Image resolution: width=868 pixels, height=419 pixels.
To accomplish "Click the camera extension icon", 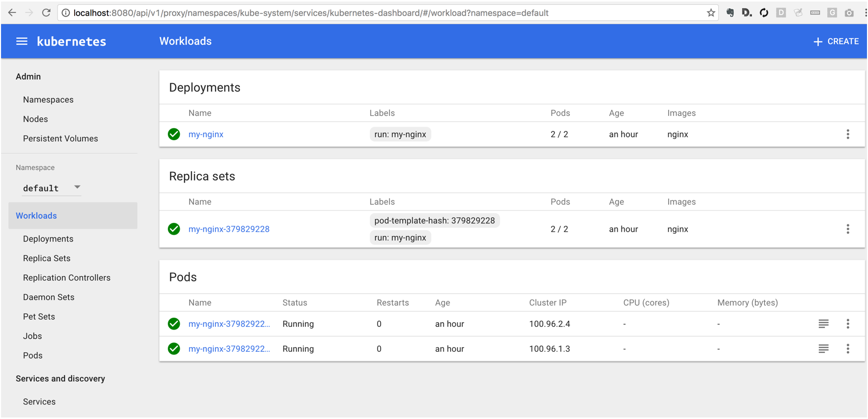I will (x=849, y=13).
